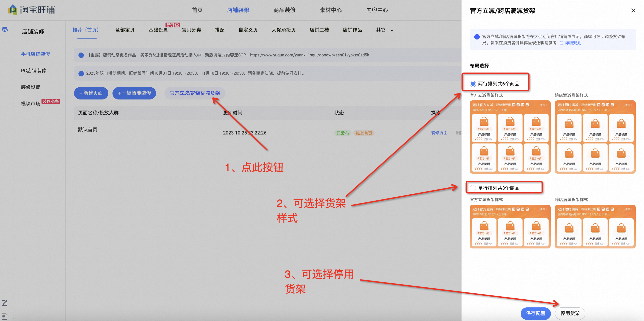Open the 商品装修 top navigation item
This screenshot has height=321, width=644.
pyautogui.click(x=284, y=10)
